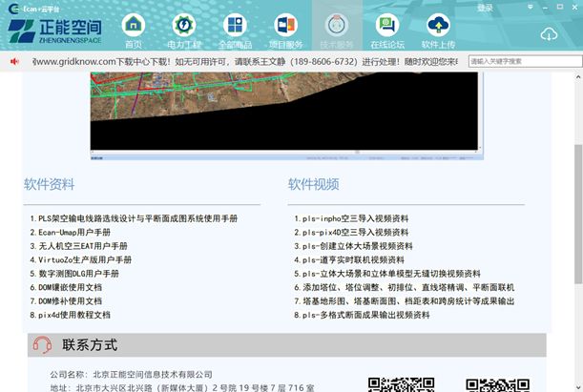583x392 pixels.
Task: Click the 登录 login link
Action: (x=486, y=8)
